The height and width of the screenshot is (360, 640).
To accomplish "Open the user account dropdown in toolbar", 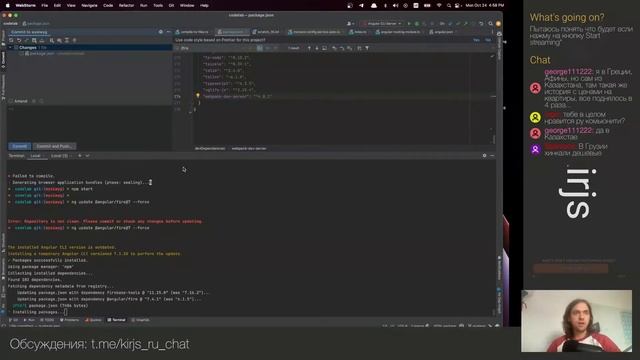I will [x=350, y=24].
